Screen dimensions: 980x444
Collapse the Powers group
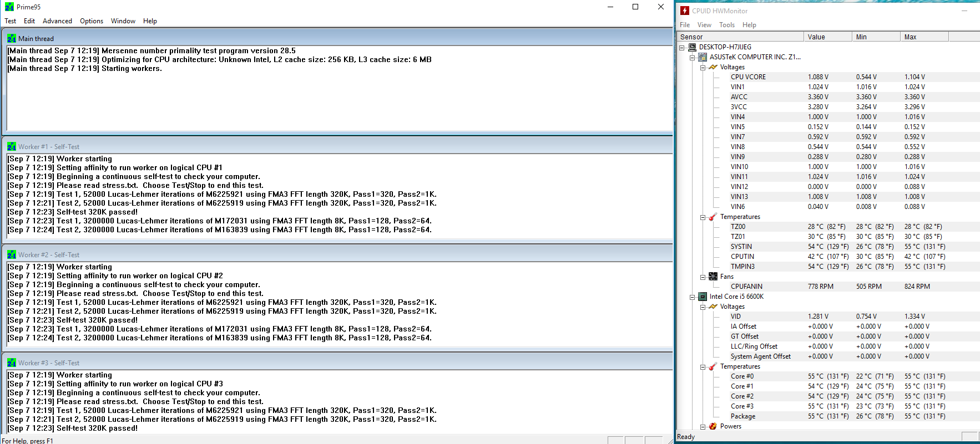coord(703,427)
